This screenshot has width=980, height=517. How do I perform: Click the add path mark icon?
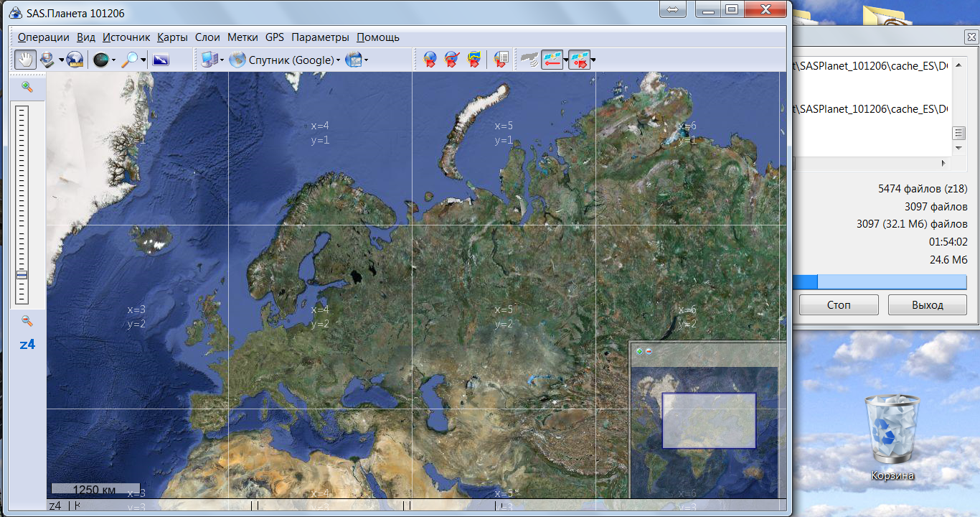(451, 60)
